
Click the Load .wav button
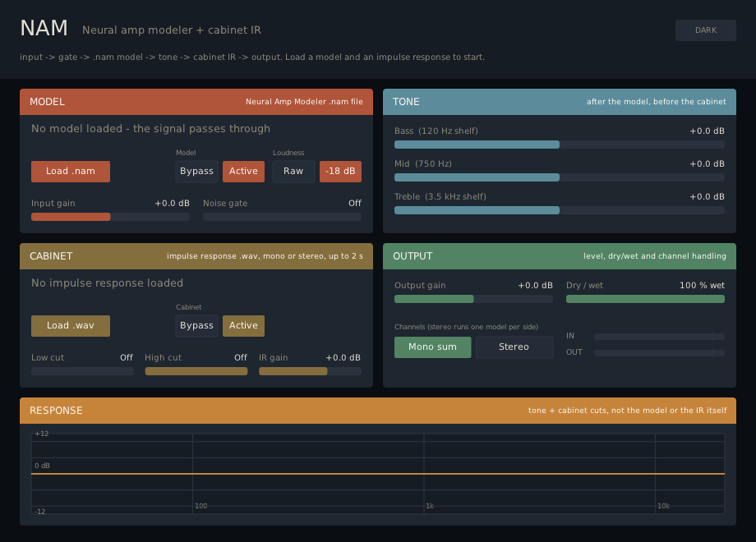pos(71,326)
